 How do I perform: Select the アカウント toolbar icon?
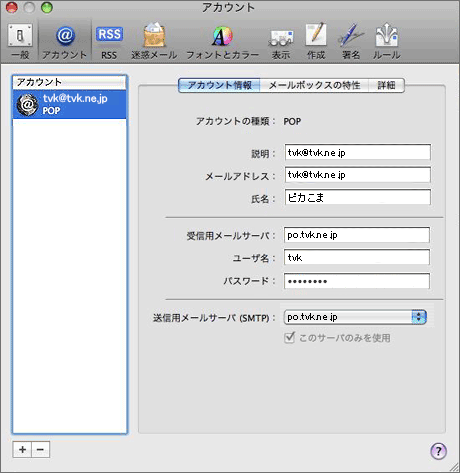[65, 41]
